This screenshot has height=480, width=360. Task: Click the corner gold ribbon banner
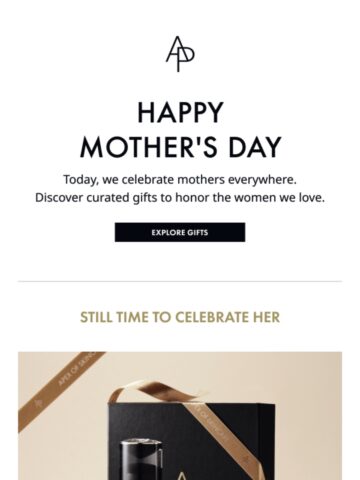[60, 390]
